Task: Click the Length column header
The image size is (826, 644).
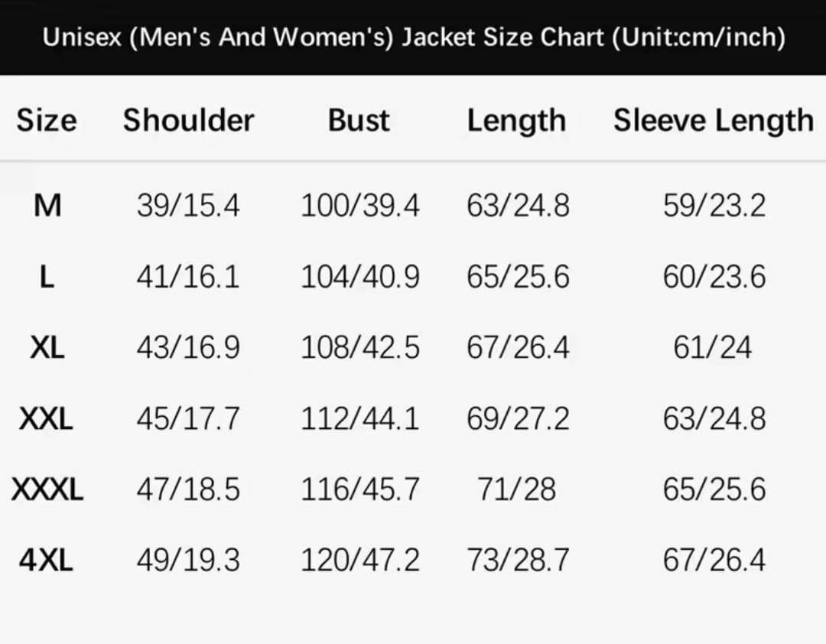Action: 516,121
